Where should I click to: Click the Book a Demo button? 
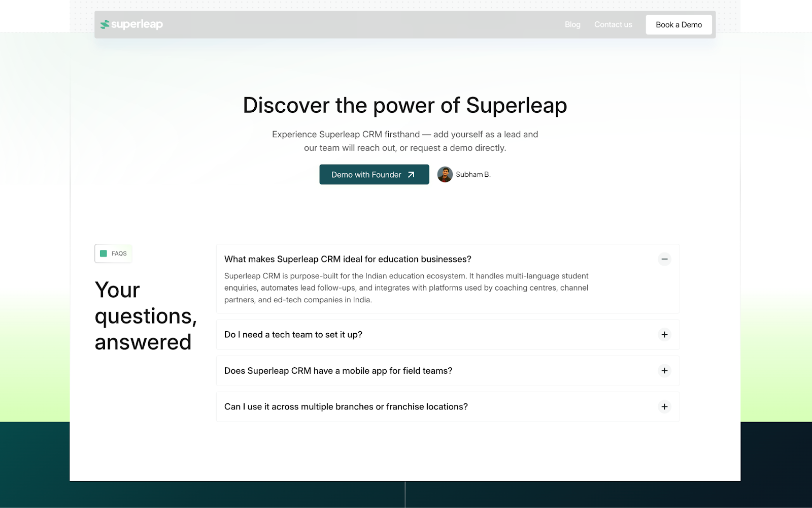[679, 24]
